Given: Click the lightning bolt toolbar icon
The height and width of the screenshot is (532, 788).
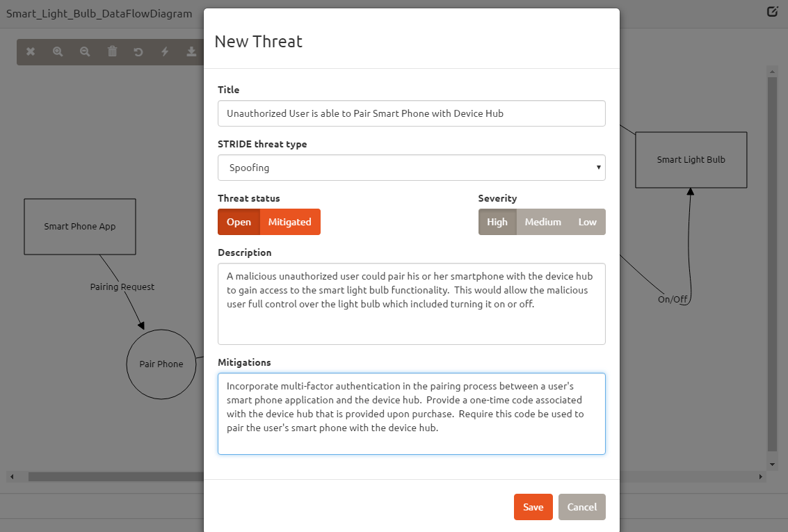Looking at the screenshot, I should (165, 51).
